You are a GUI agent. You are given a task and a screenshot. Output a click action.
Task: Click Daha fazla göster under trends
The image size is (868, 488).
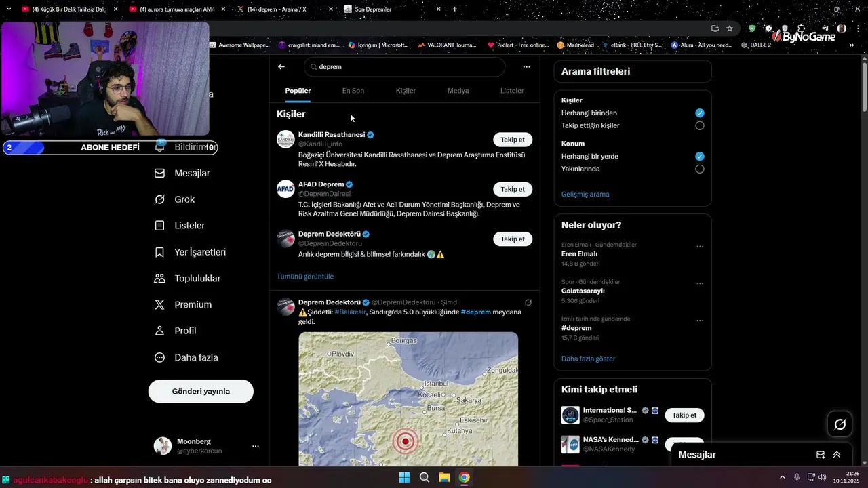click(589, 359)
